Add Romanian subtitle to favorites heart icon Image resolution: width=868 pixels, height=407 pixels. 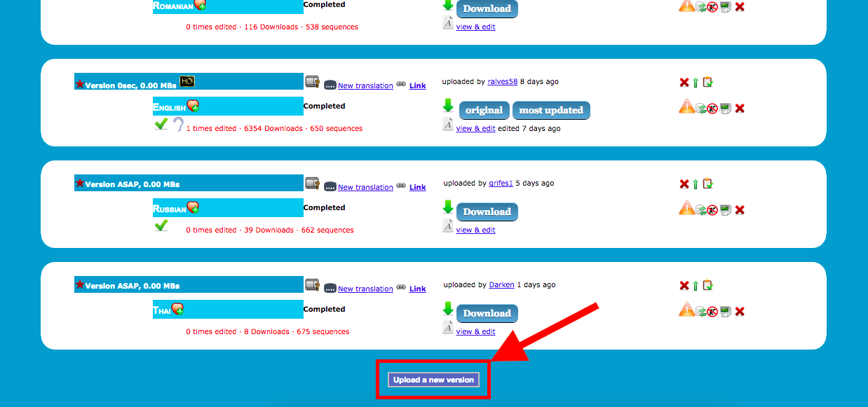click(x=201, y=4)
